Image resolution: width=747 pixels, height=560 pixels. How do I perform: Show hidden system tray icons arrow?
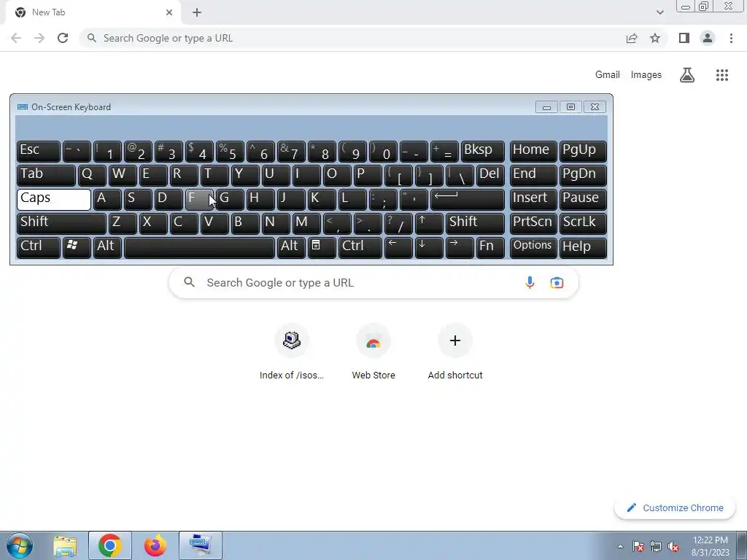click(620, 547)
